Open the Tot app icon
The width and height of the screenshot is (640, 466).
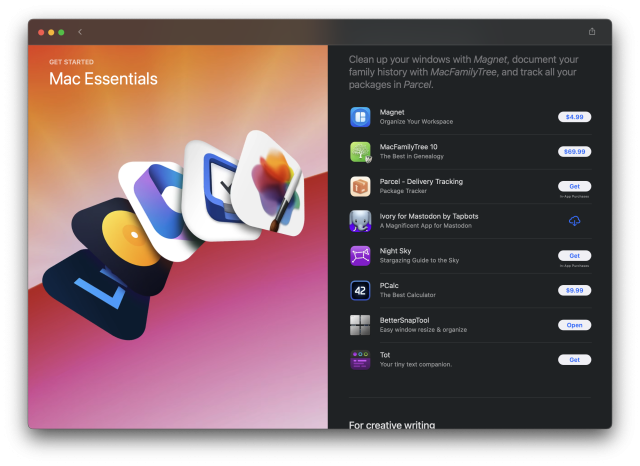[x=360, y=359]
